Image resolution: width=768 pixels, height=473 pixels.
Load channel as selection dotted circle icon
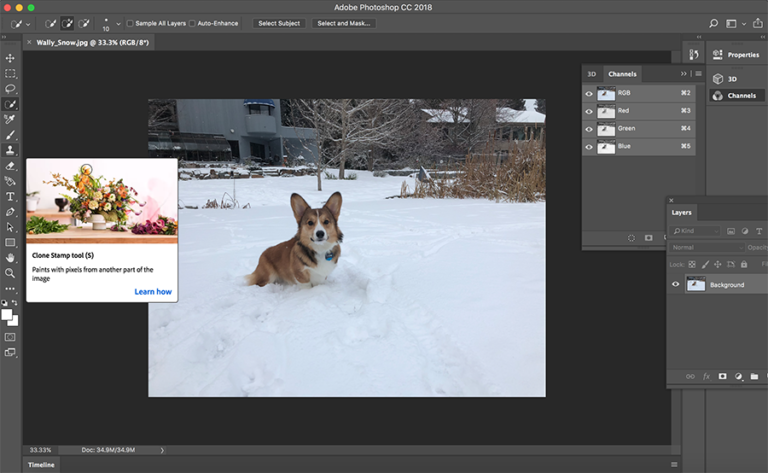pyautogui.click(x=631, y=238)
